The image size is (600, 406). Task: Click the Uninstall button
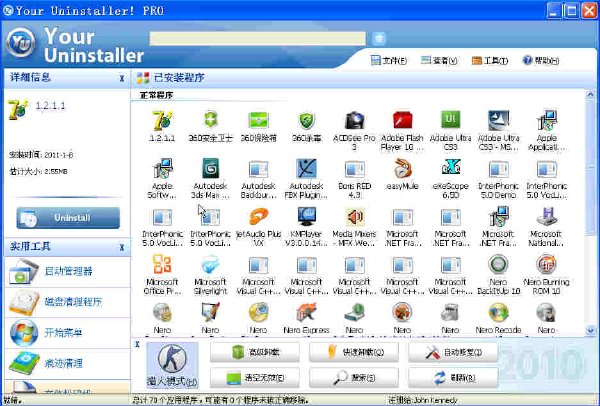tap(68, 218)
